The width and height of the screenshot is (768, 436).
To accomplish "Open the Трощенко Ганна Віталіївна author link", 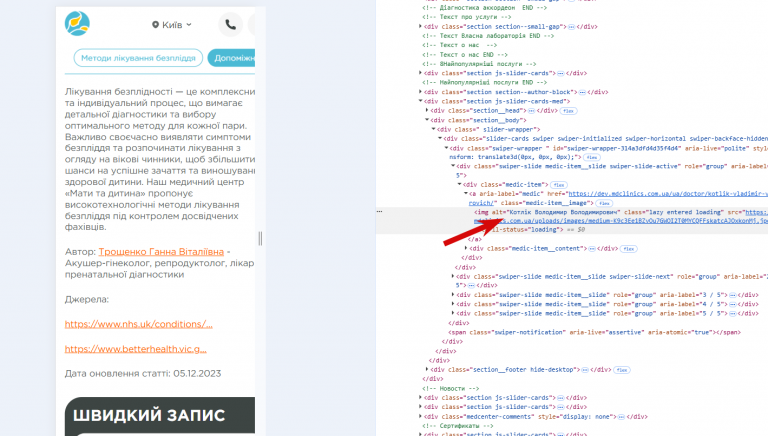I will point(161,251).
